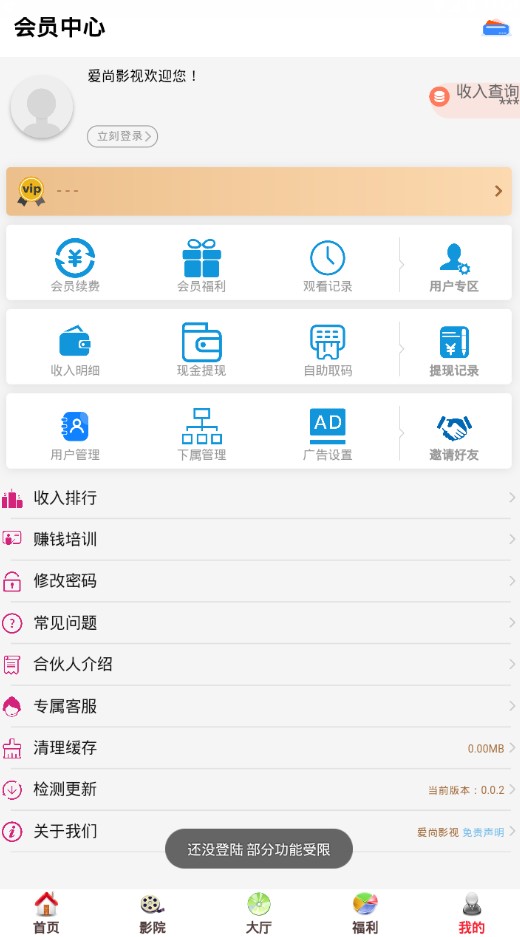Image resolution: width=520 pixels, height=937 pixels.
Task: Tap the 检测更新 label
Action: [x=65, y=789]
